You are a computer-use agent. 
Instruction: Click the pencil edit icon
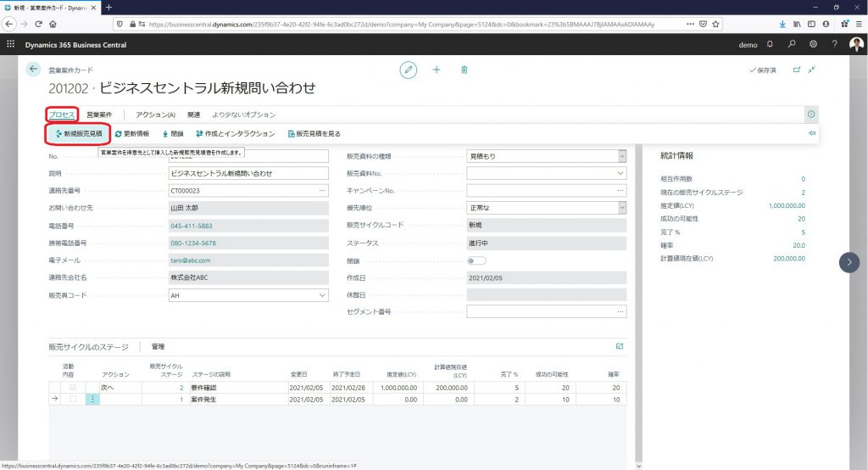pyautogui.click(x=409, y=70)
